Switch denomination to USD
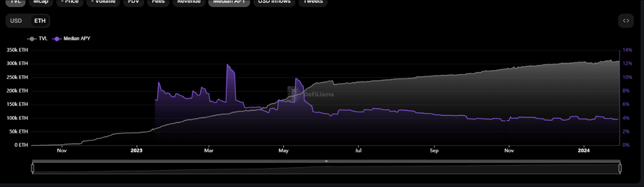The image size is (644, 187). pyautogui.click(x=16, y=21)
